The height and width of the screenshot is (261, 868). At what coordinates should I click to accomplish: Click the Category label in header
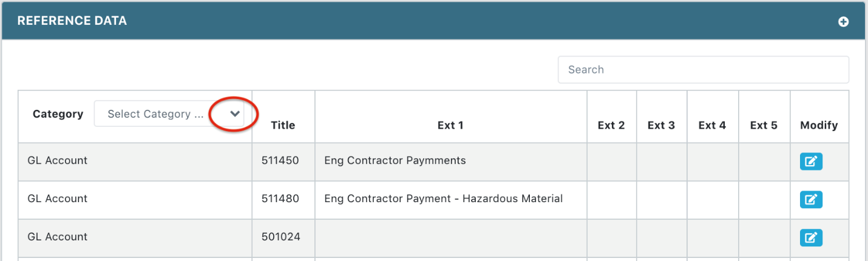(58, 114)
